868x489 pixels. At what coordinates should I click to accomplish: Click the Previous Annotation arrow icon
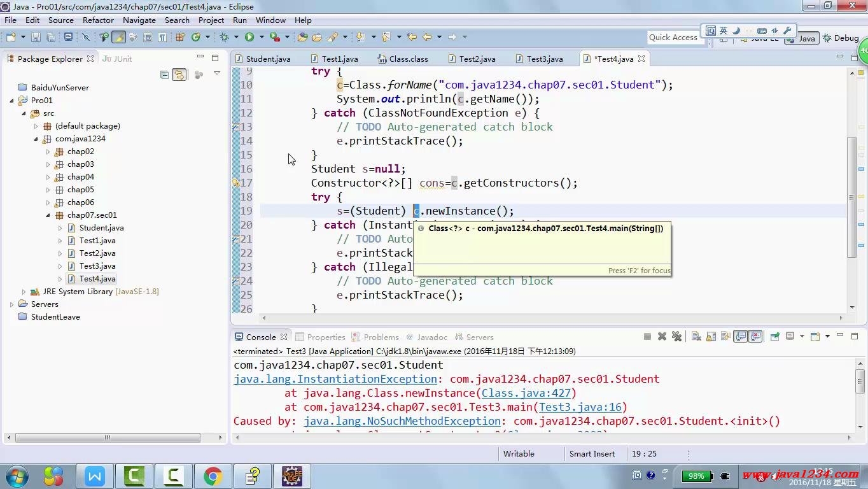pyautogui.click(x=386, y=37)
